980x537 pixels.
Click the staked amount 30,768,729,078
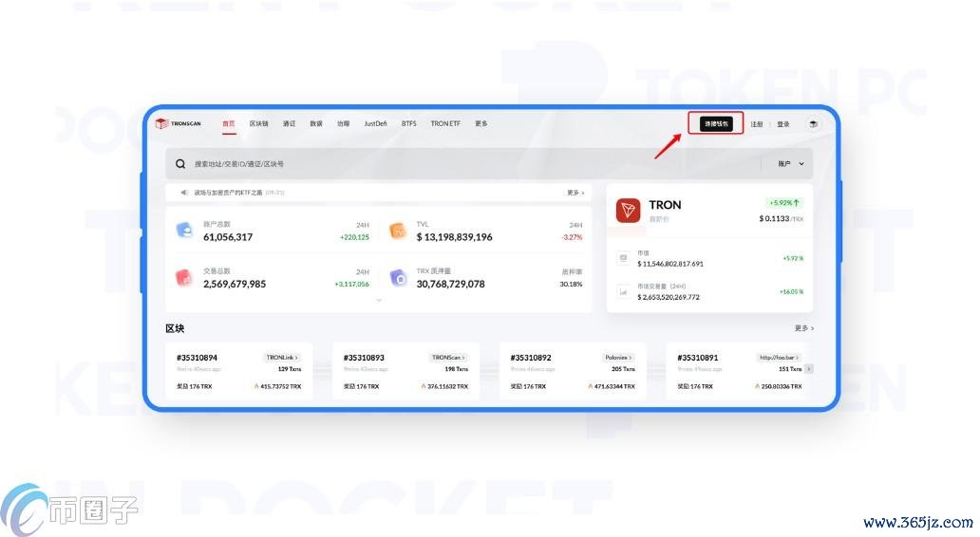coord(451,284)
